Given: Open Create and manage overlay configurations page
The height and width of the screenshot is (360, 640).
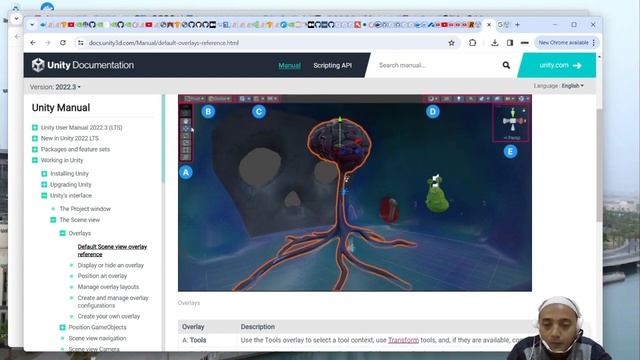Looking at the screenshot, I should (x=113, y=302).
